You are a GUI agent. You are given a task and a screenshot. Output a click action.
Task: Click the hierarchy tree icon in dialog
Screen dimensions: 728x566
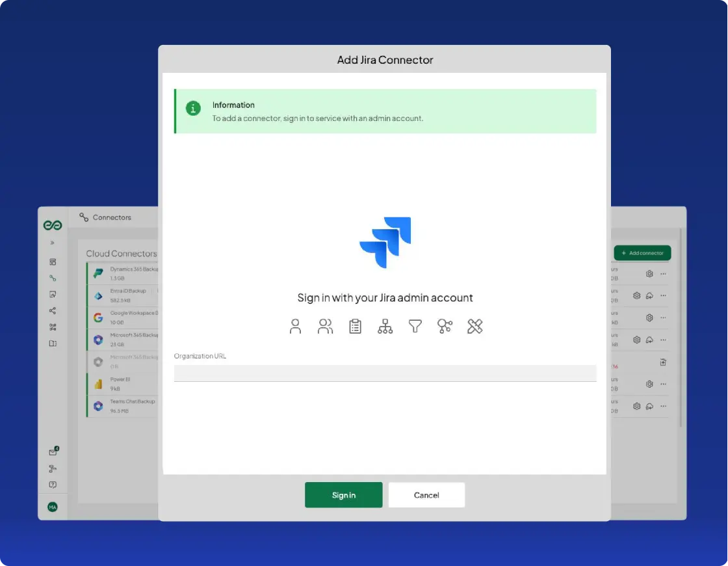click(x=385, y=326)
